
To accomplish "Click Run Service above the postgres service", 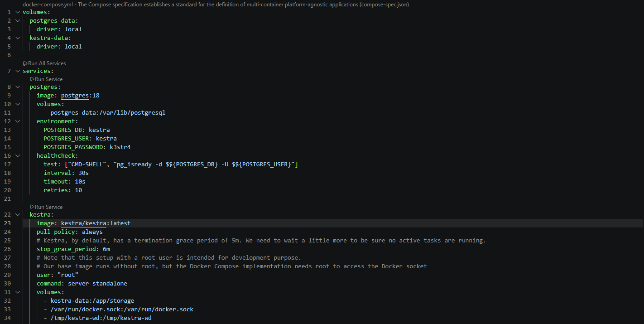I will point(46,79).
